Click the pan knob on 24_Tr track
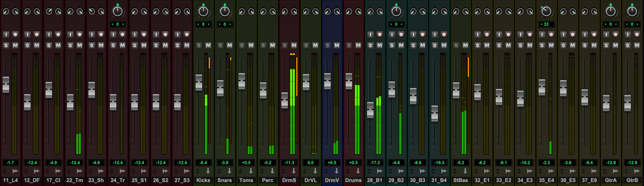Screen dimensions: 644x186 (117, 11)
